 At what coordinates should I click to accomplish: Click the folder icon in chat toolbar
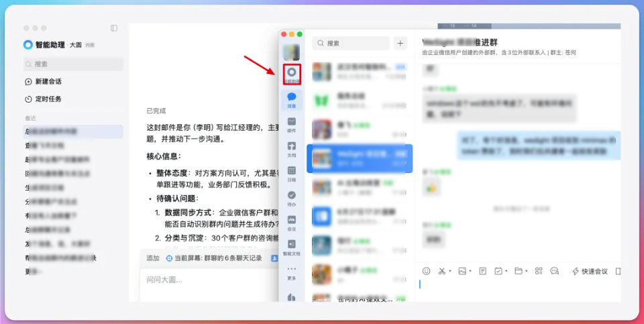pos(519,271)
